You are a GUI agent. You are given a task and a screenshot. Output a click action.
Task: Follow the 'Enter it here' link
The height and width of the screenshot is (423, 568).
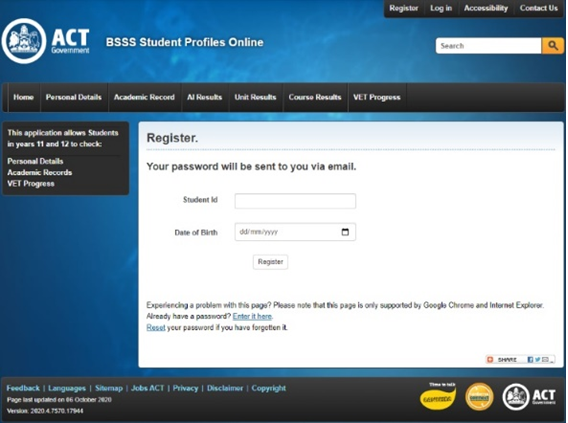point(252,316)
